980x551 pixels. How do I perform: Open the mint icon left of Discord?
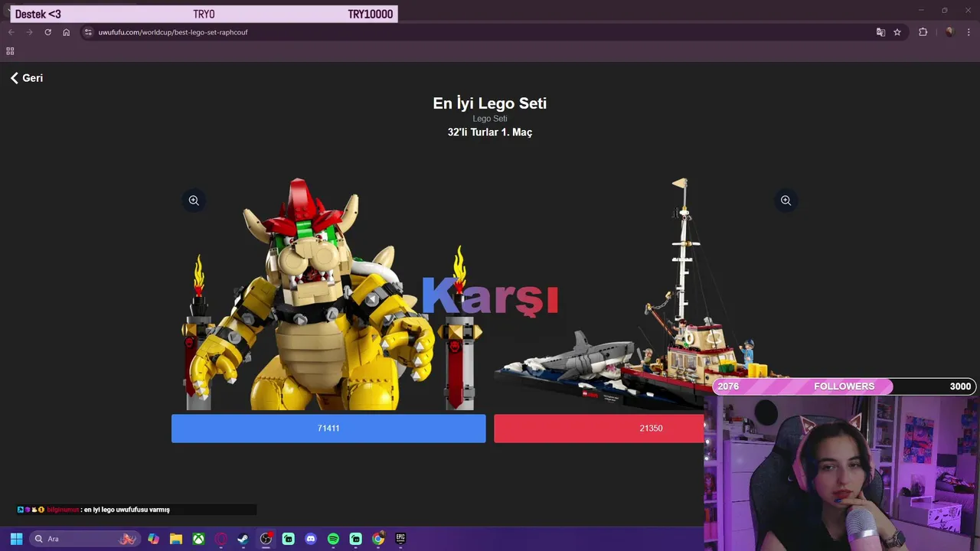(x=288, y=539)
